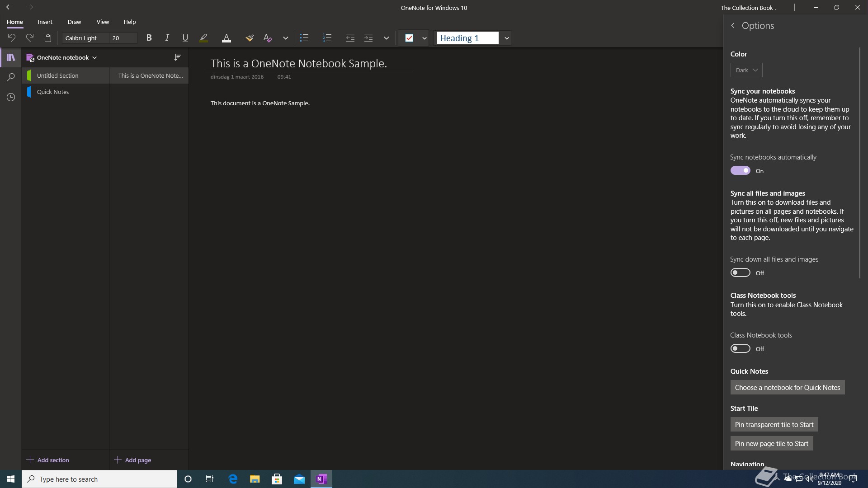Screen dimensions: 868x488
Task: Open the Draw tab
Action: click(x=74, y=22)
